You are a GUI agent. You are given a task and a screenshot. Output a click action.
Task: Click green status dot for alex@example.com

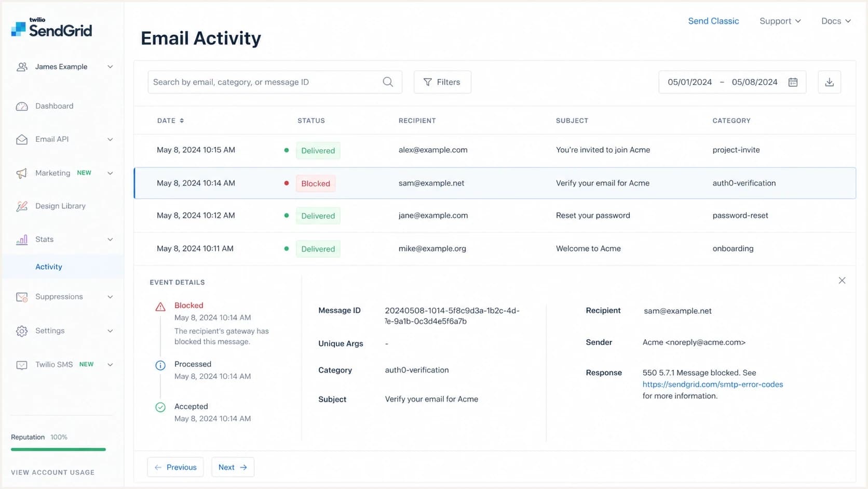[x=287, y=150]
